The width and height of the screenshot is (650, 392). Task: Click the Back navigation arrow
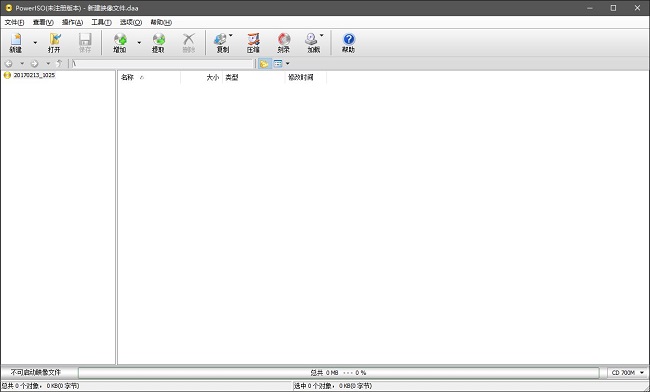pyautogui.click(x=9, y=64)
